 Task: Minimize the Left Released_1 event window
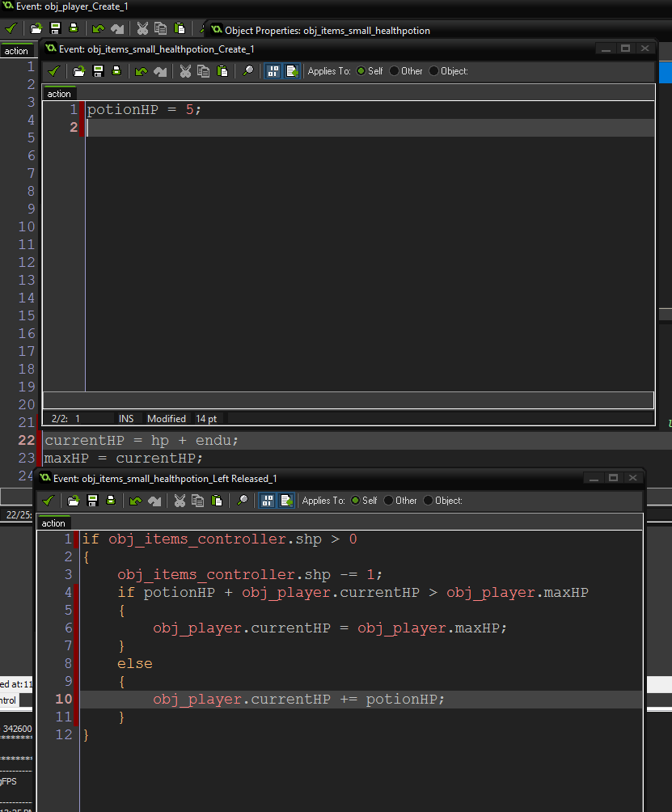[594, 477]
